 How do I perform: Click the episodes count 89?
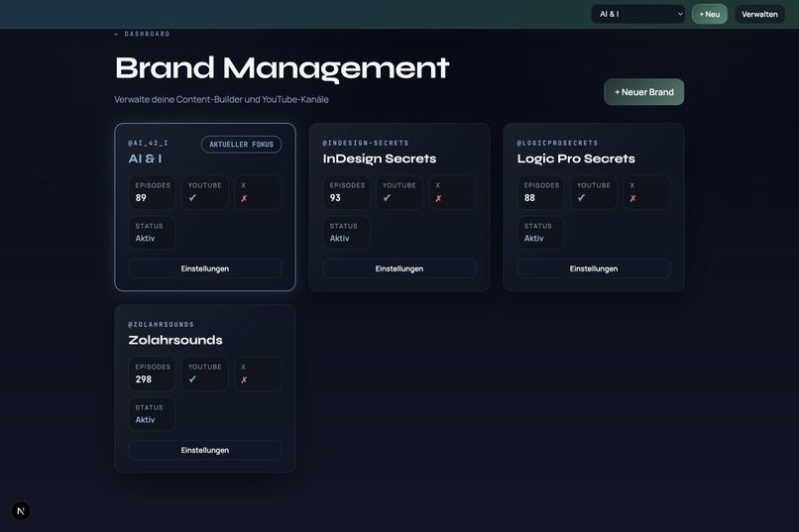coord(141,197)
